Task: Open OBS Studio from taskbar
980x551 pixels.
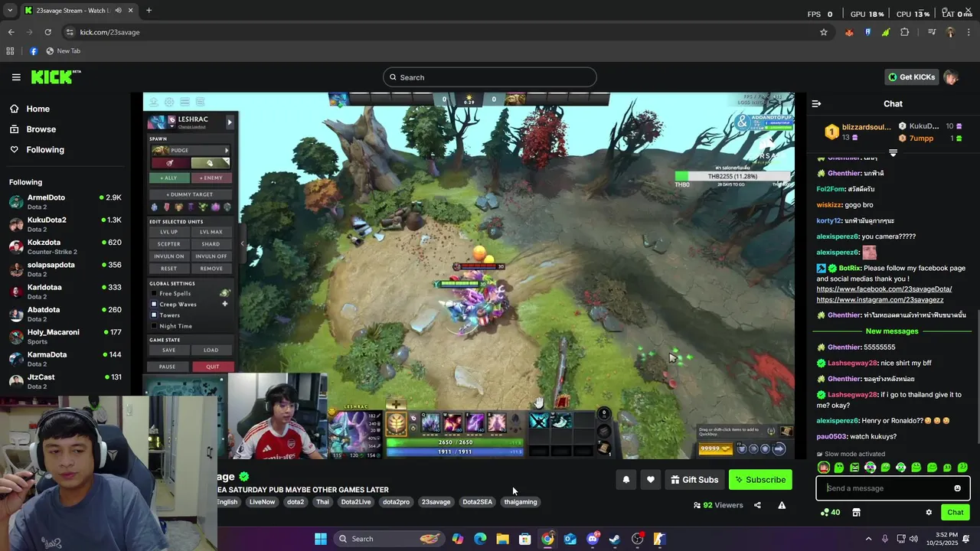Action: pyautogui.click(x=637, y=539)
